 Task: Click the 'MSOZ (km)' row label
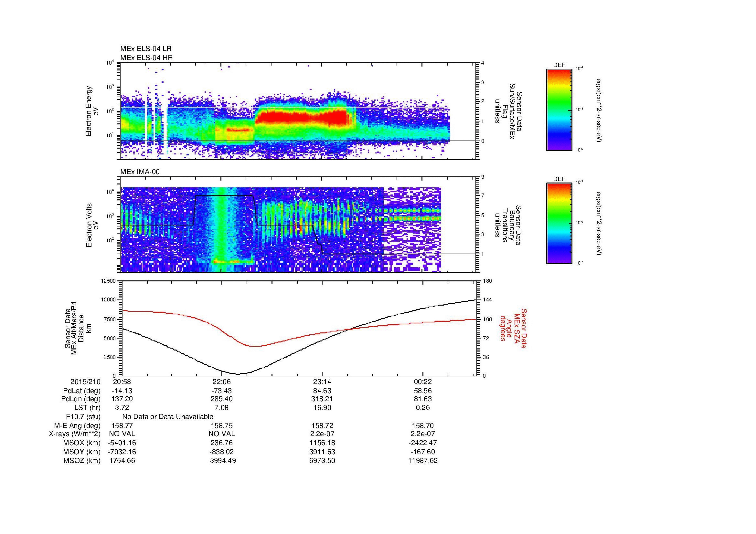[82, 461]
